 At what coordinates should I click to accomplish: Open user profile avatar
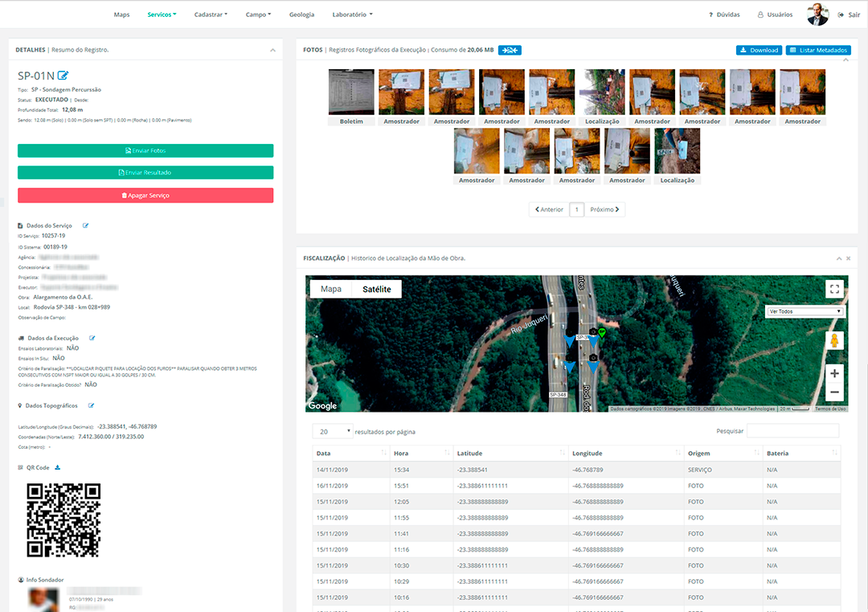tap(817, 14)
